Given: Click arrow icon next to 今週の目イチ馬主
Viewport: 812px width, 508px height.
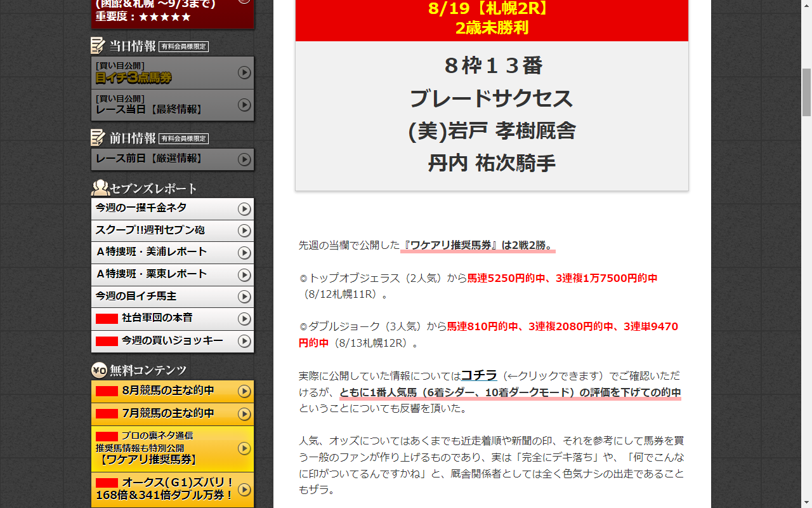Looking at the screenshot, I should [x=244, y=297].
